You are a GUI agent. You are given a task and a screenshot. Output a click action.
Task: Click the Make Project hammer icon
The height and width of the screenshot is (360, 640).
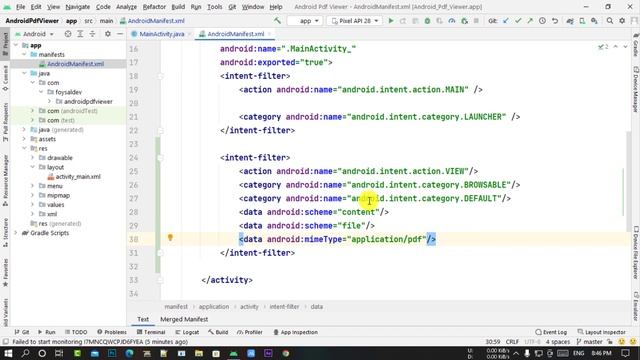[278, 21]
